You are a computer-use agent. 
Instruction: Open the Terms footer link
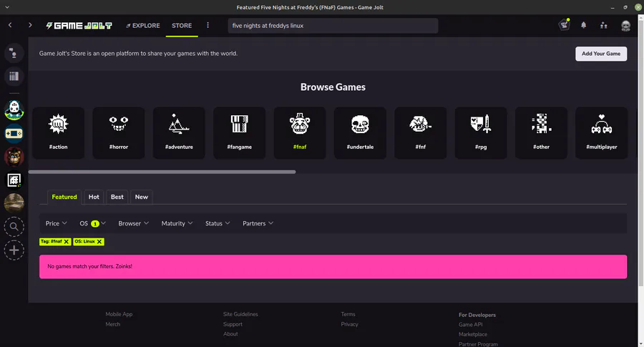(348, 314)
